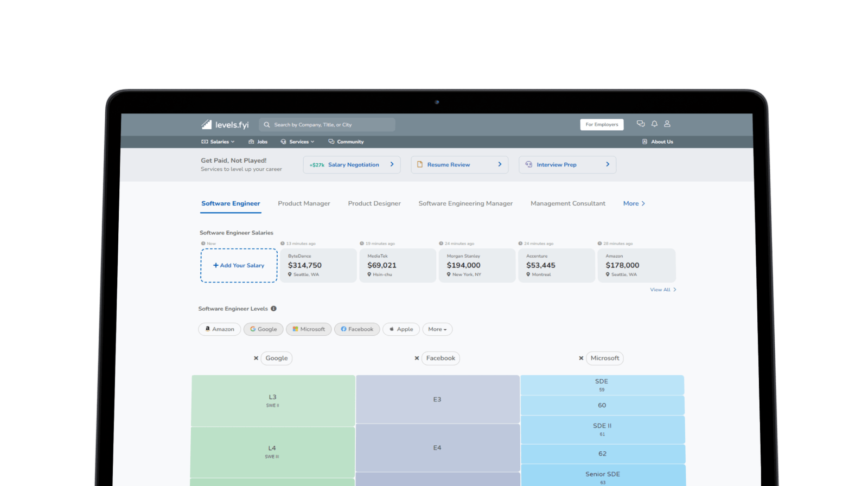Open the notifications bell icon
Viewport: 868px width, 486px height.
(654, 124)
